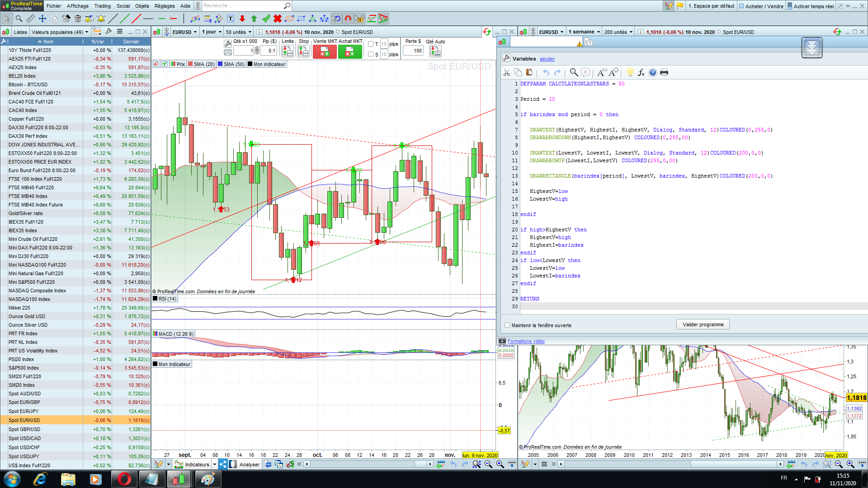Image resolution: width=868 pixels, height=488 pixels.
Task: Open the 1 jour timeframe dropdown
Action: [x=212, y=32]
